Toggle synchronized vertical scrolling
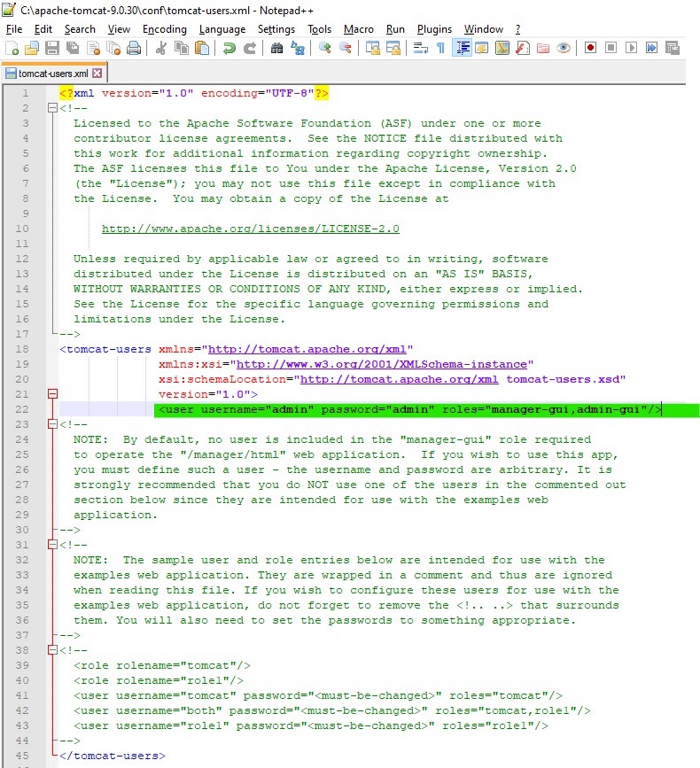 [x=372, y=48]
